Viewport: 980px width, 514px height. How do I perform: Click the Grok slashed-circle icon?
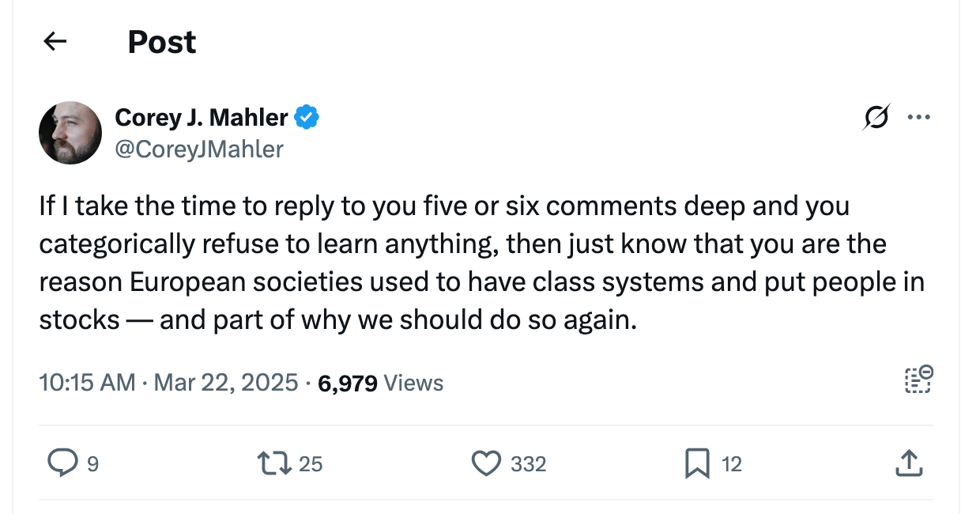(876, 118)
